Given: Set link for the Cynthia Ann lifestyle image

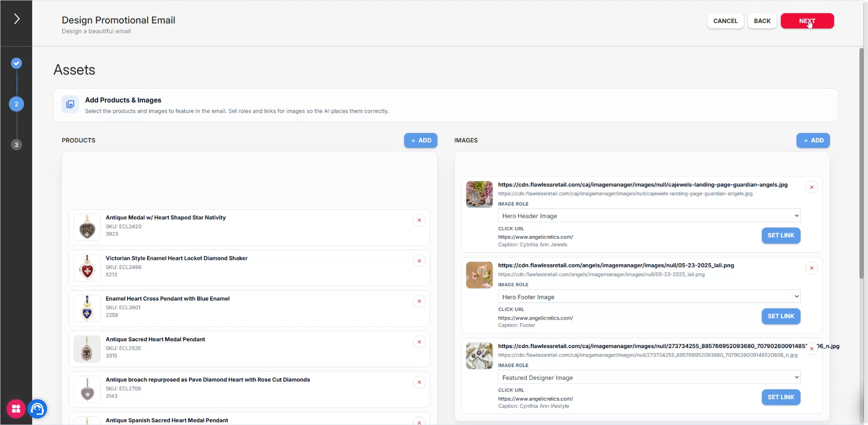Looking at the screenshot, I should [x=781, y=397].
